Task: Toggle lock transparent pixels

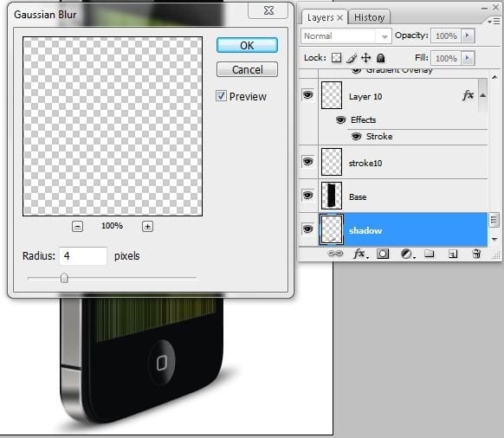Action: point(337,58)
